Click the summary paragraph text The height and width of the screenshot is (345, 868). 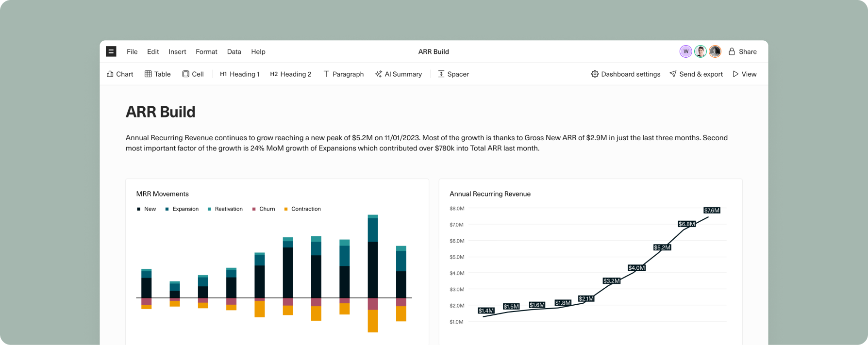tap(427, 143)
